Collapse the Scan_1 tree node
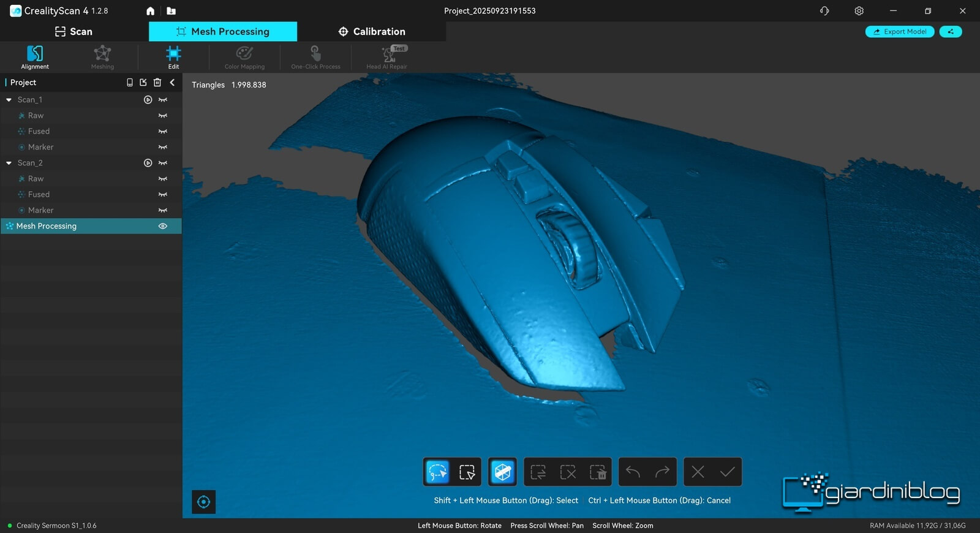This screenshot has width=980, height=533. 9,100
